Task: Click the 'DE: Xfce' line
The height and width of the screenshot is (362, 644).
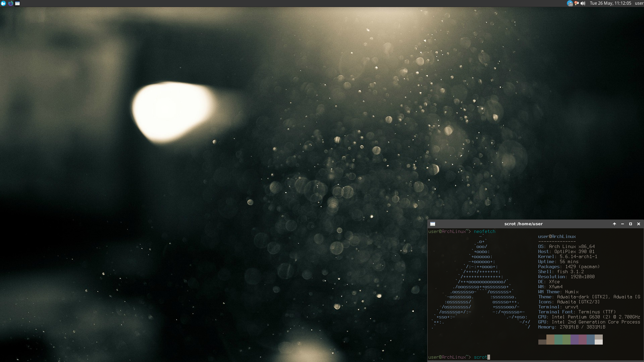Action: [x=549, y=282]
